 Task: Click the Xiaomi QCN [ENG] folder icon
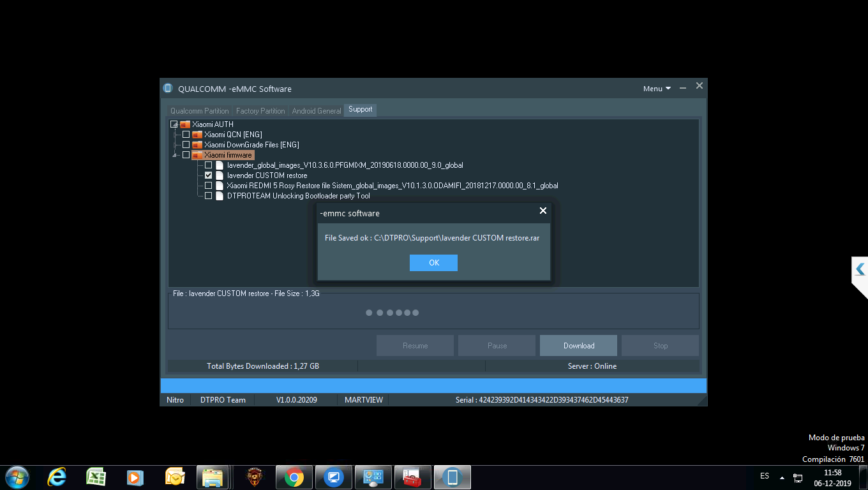pos(197,135)
